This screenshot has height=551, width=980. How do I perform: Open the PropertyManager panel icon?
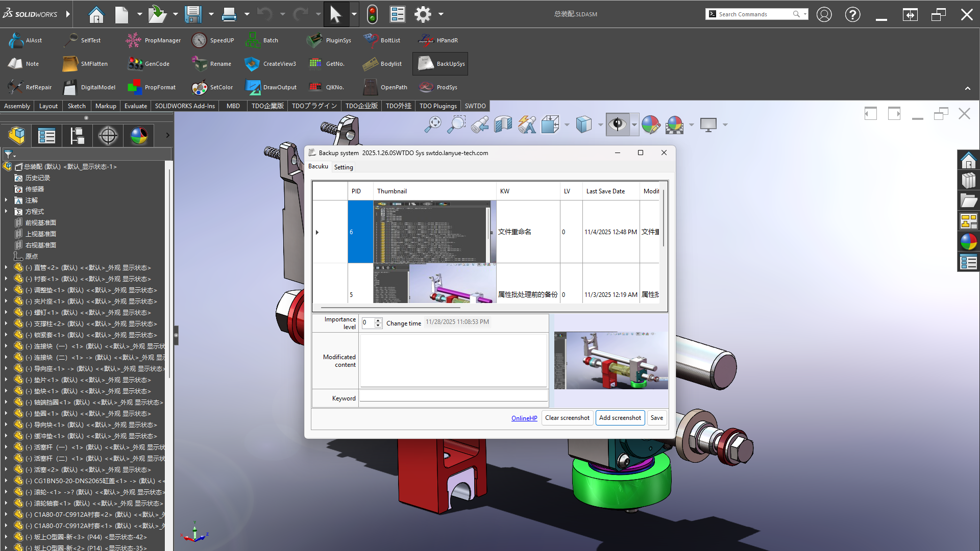point(46,136)
